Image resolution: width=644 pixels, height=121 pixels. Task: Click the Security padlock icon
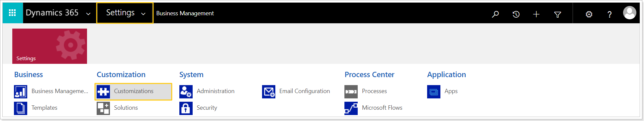(186, 108)
